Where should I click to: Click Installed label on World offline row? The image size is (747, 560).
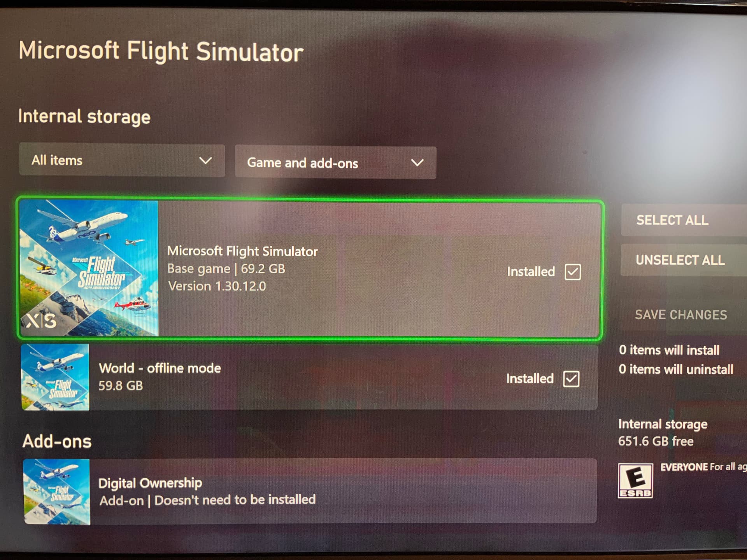(x=530, y=378)
